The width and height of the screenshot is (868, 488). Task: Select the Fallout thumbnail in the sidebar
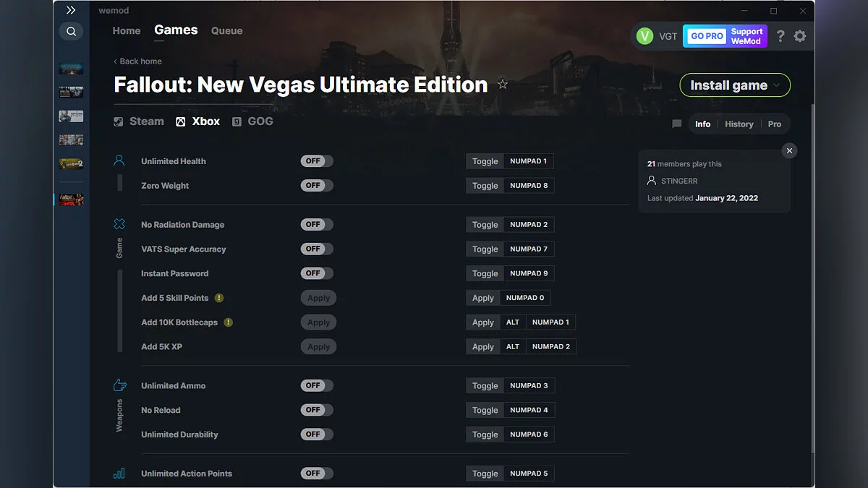70,199
